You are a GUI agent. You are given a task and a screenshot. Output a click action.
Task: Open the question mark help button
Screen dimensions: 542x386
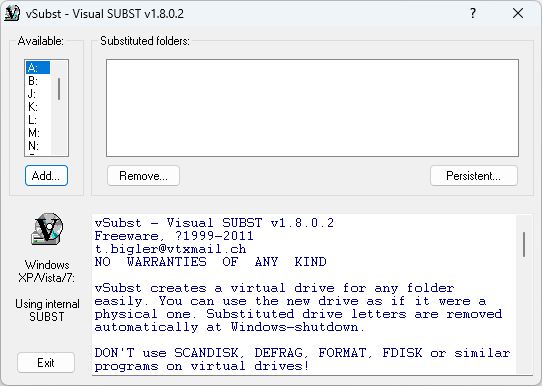473,13
